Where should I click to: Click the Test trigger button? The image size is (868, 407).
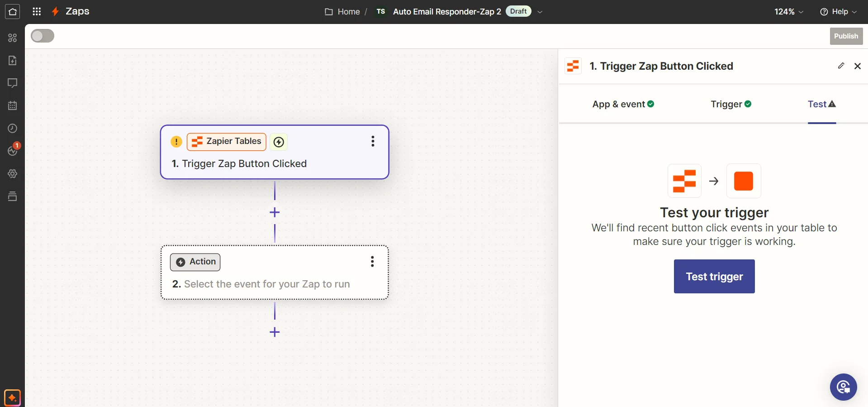click(714, 276)
